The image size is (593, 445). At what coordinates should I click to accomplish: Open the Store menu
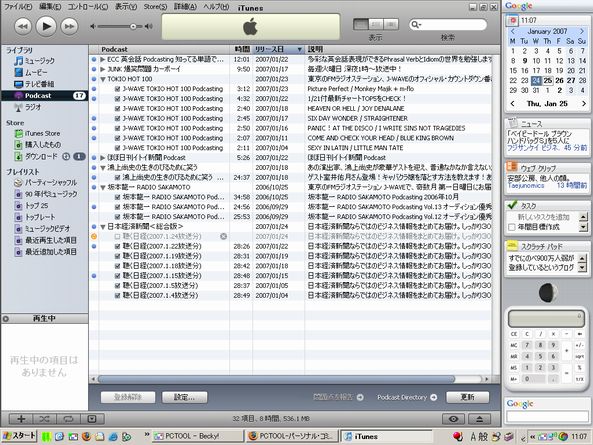(x=155, y=7)
